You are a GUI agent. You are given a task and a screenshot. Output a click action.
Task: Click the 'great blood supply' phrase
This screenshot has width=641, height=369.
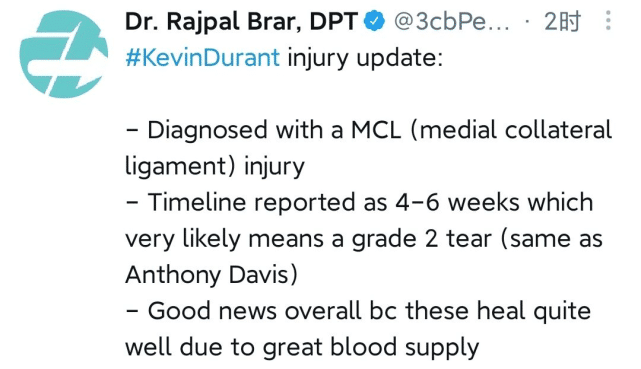click(x=370, y=347)
